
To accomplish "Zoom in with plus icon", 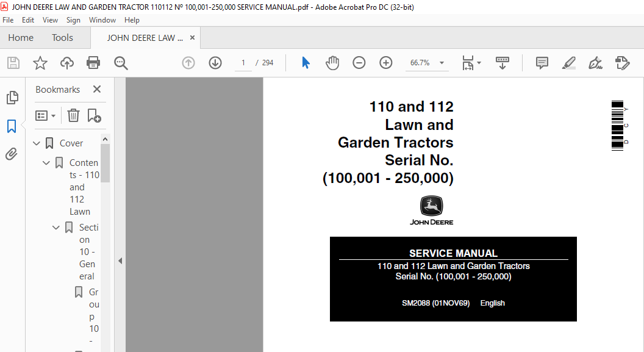I will coord(385,63).
